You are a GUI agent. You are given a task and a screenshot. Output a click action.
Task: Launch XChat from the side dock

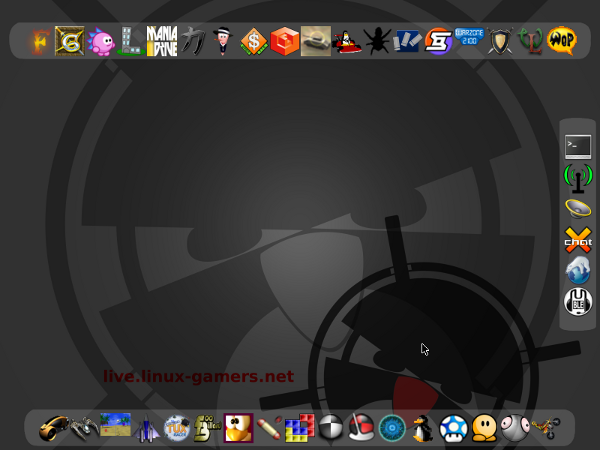[578, 240]
